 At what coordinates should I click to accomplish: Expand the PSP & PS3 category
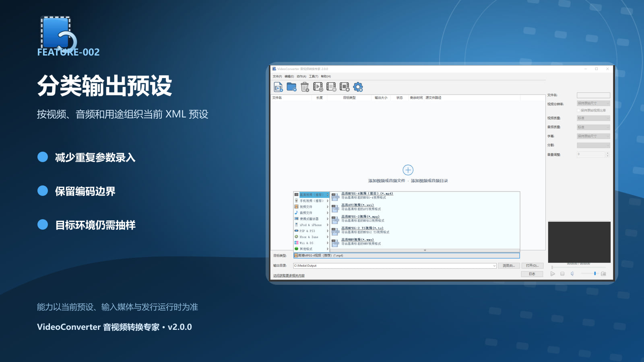(312, 231)
